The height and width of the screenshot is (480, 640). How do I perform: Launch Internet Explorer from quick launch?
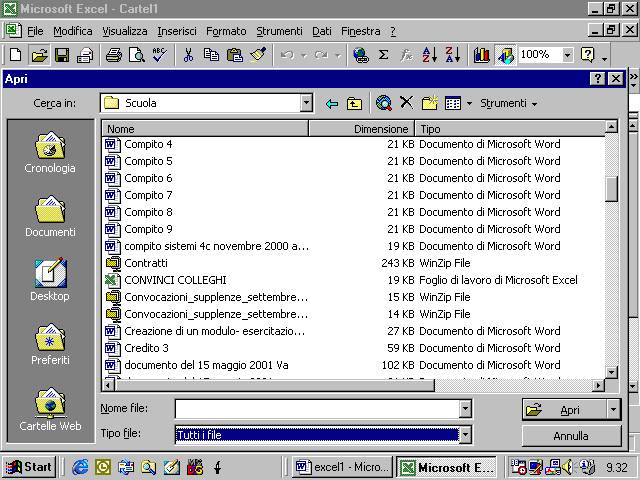(x=80, y=467)
